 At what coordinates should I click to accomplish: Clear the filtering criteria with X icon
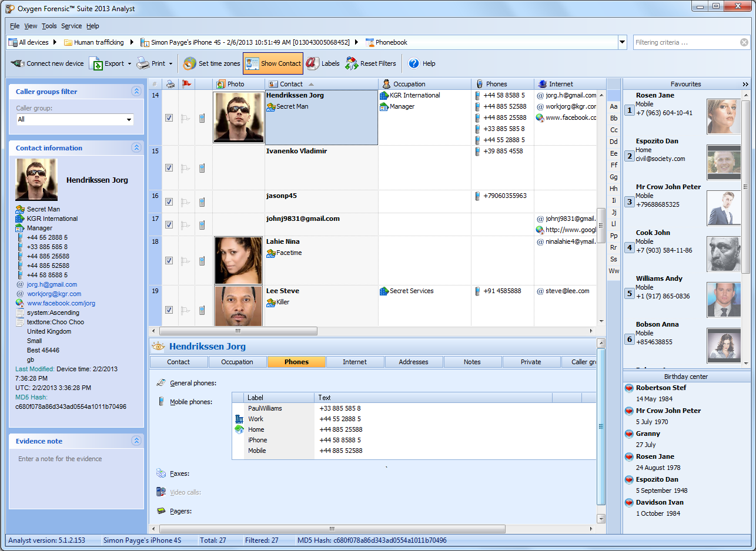(x=744, y=42)
